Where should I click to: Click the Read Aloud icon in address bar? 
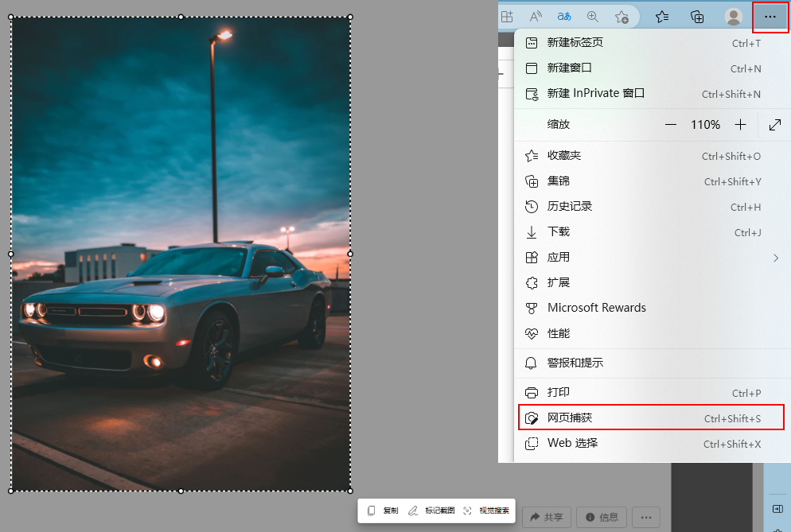click(536, 17)
